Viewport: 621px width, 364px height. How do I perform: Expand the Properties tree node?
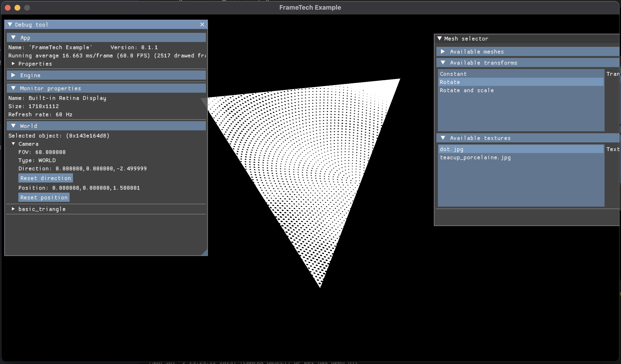[x=13, y=63]
